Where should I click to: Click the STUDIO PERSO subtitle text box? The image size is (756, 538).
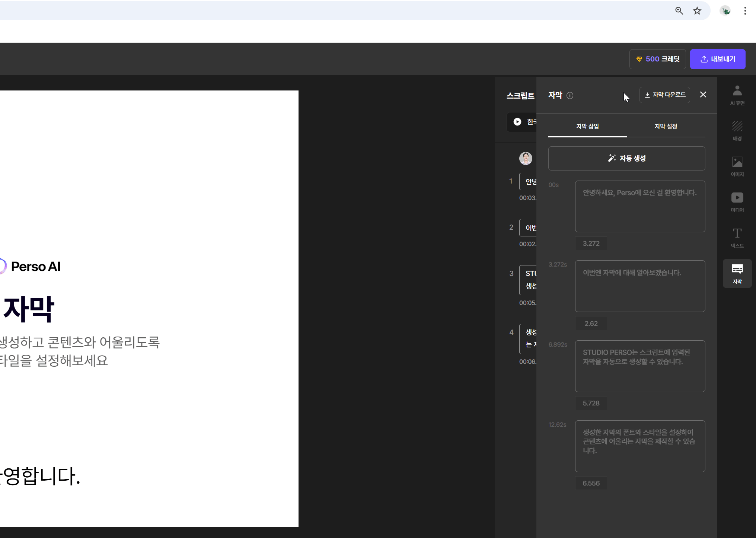[x=640, y=366]
